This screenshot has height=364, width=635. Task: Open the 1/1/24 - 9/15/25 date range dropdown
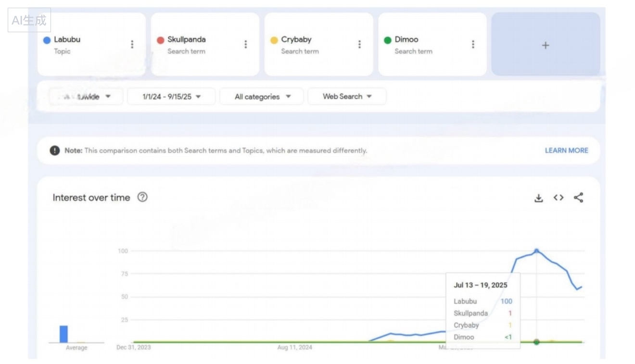coord(171,97)
